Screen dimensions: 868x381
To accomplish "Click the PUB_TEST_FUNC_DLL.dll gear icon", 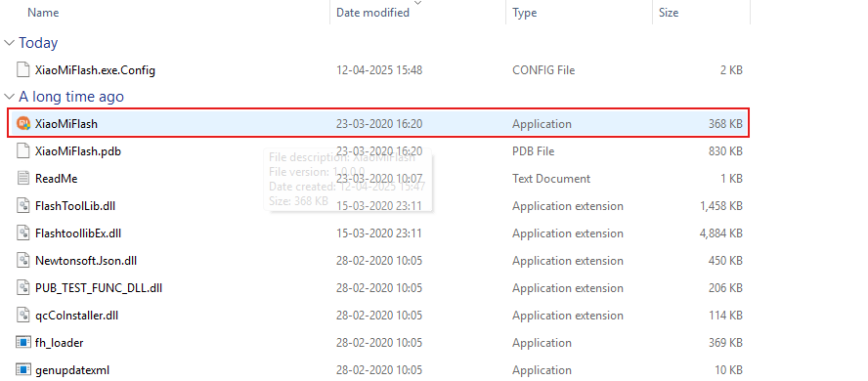I will pos(22,288).
